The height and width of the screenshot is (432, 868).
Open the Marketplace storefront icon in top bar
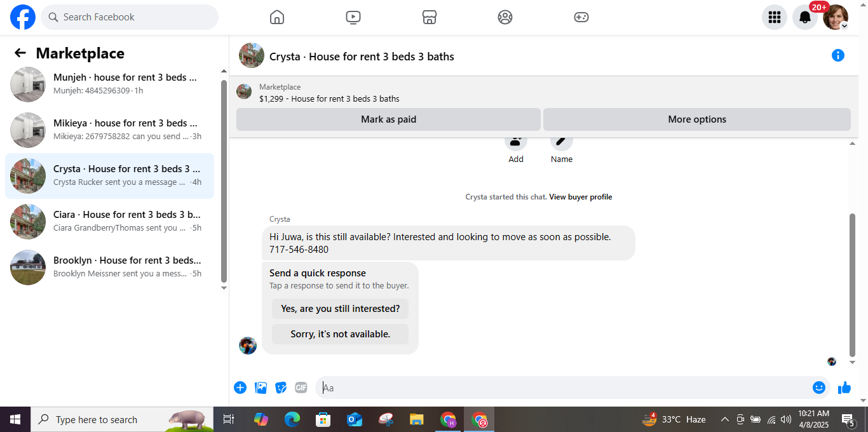[x=430, y=17]
